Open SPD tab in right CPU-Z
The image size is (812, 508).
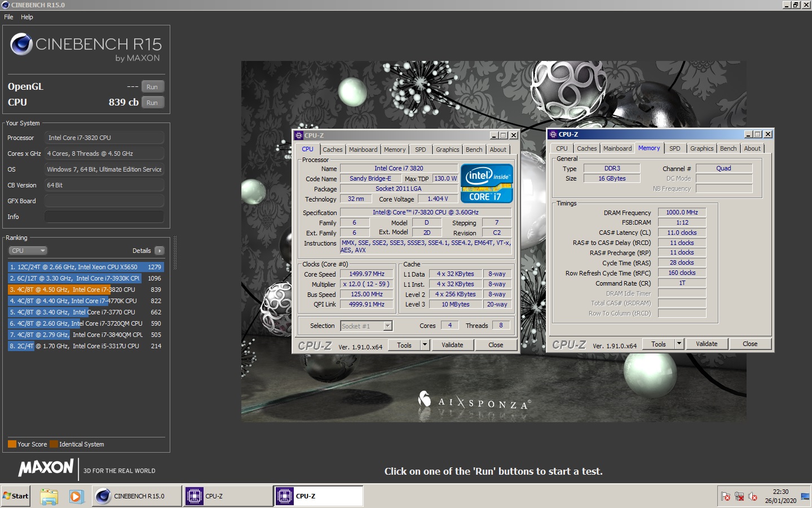pyautogui.click(x=675, y=148)
